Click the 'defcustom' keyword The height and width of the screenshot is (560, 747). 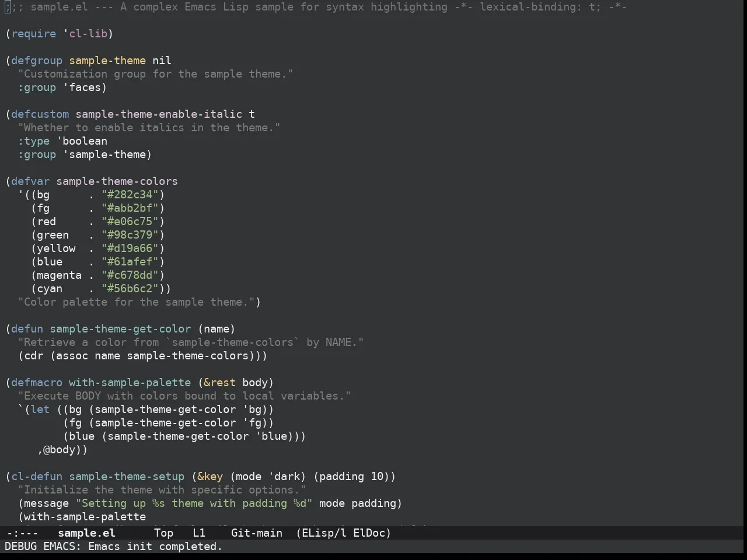tap(40, 114)
